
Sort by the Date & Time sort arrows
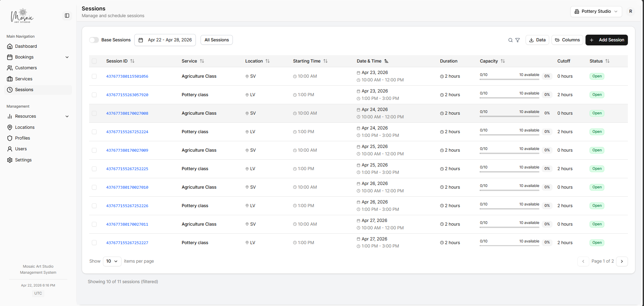[x=386, y=61]
